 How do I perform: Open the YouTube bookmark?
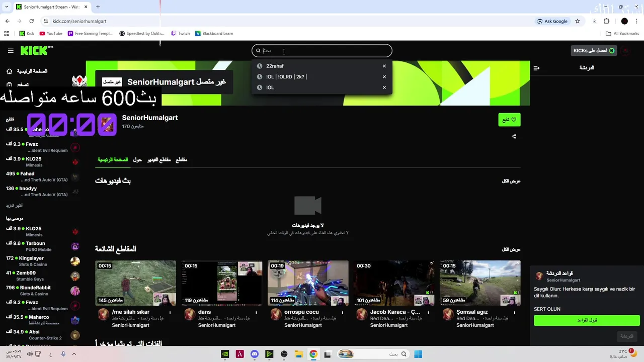coord(51,34)
